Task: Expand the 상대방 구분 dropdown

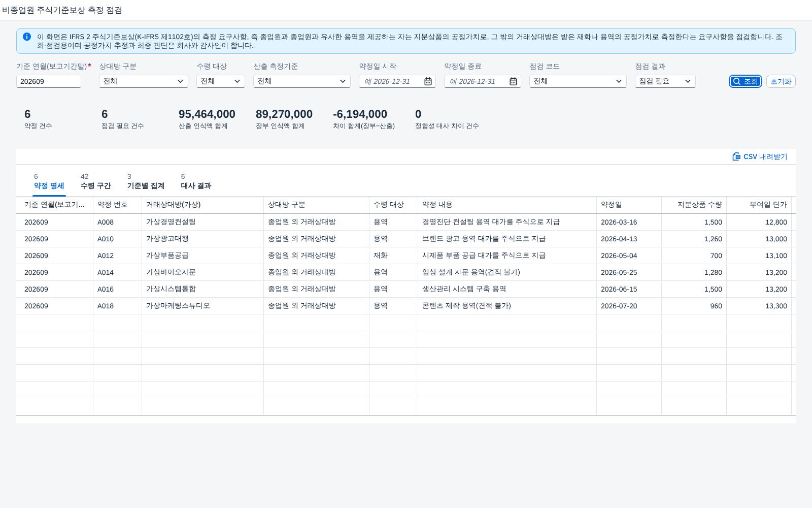Action: tap(144, 81)
